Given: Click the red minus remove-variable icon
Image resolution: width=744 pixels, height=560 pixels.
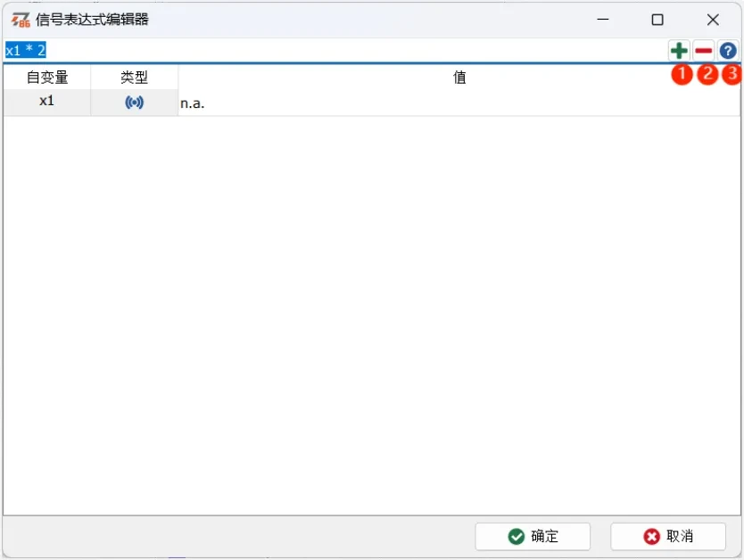Looking at the screenshot, I should [704, 51].
